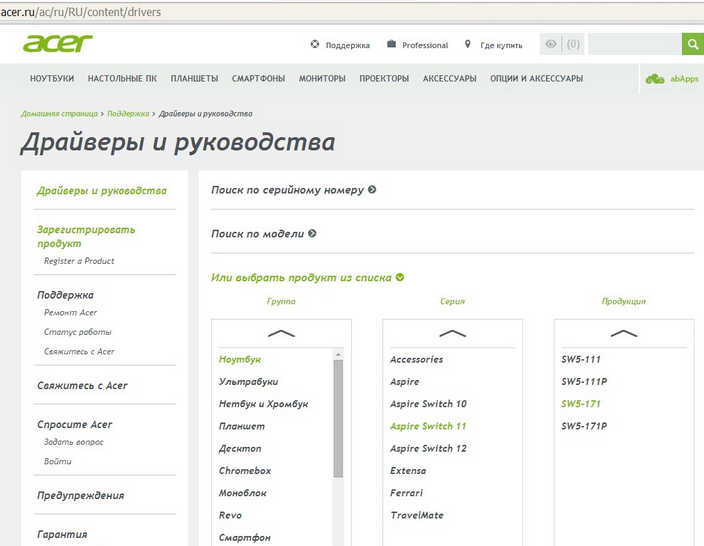
Task: Click the up chevron in the Серия list
Action: click(453, 334)
